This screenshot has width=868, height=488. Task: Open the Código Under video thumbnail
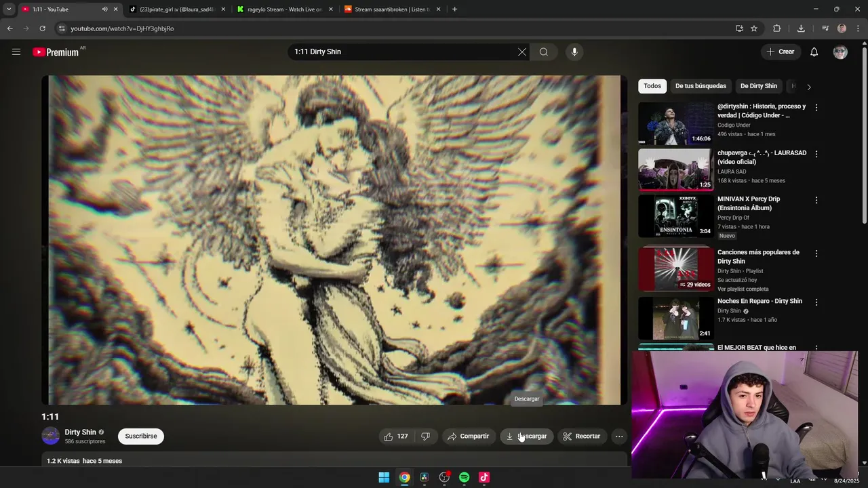[x=676, y=123]
